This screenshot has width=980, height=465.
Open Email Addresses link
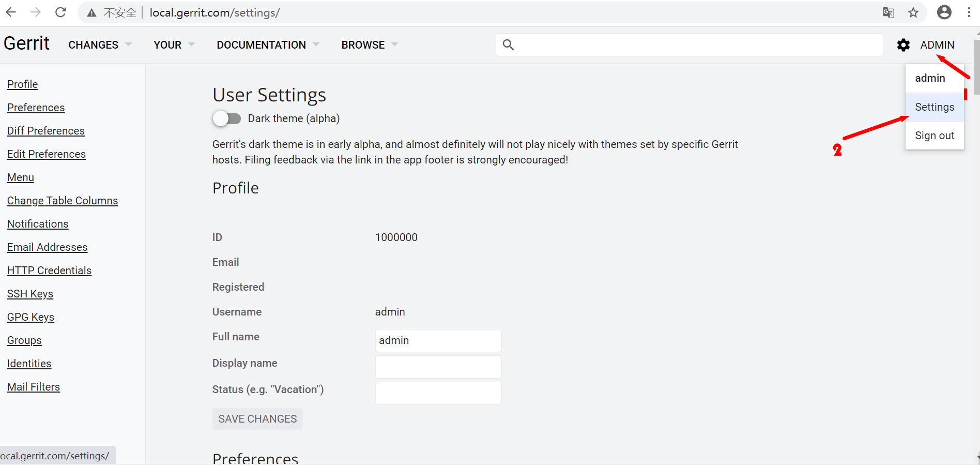48,247
